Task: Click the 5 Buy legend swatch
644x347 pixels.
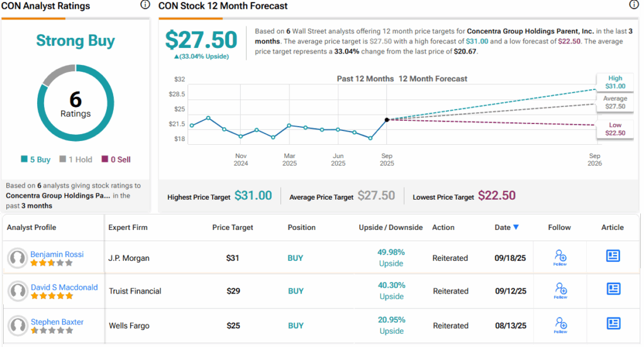Action: point(24,160)
